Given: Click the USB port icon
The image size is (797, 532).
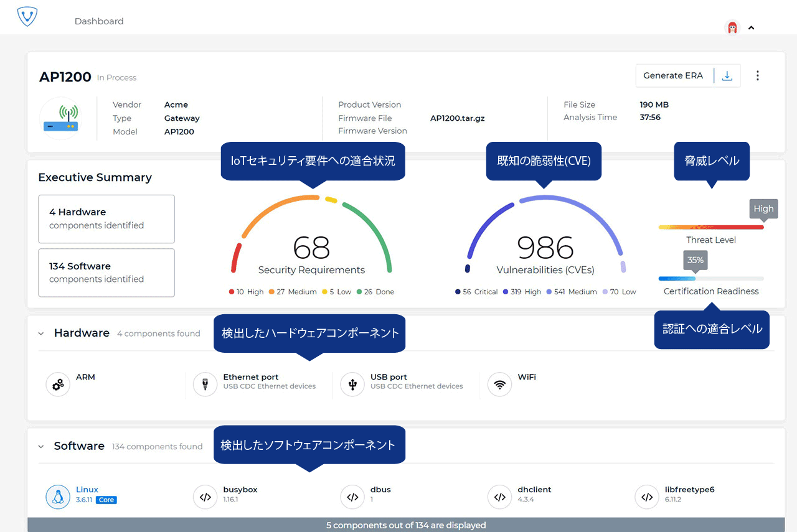Looking at the screenshot, I should pos(352,385).
